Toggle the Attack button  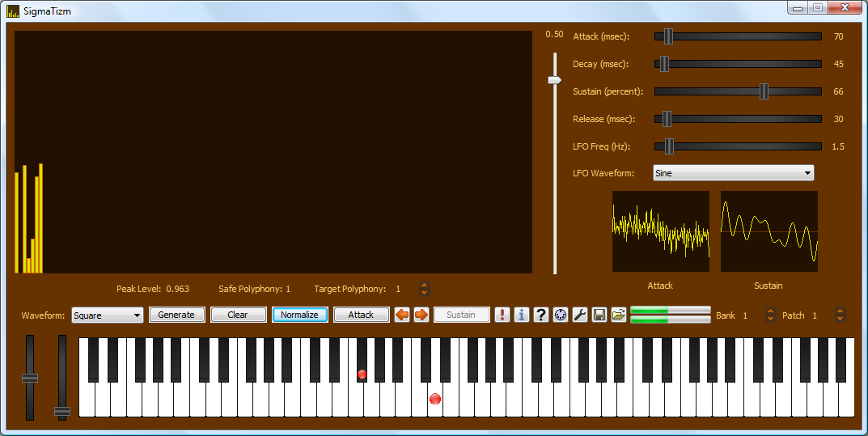(x=361, y=315)
